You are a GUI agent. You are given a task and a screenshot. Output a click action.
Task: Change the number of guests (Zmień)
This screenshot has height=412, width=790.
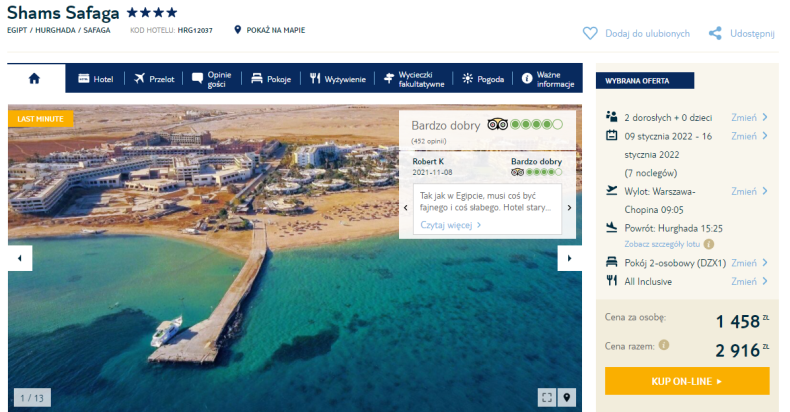[744, 117]
